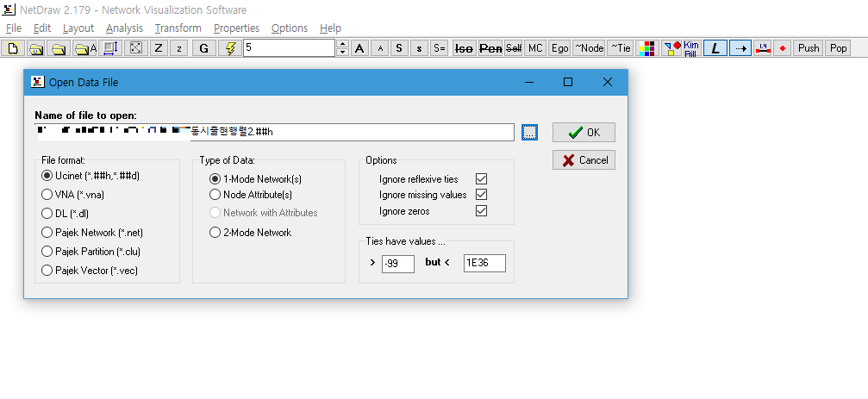The image size is (868, 399).
Task: Uncheck Ignore missing values option
Action: click(x=482, y=195)
